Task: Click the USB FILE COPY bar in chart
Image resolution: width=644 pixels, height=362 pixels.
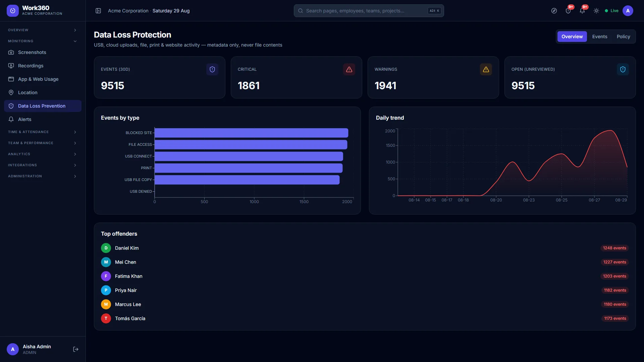Action: (247, 180)
